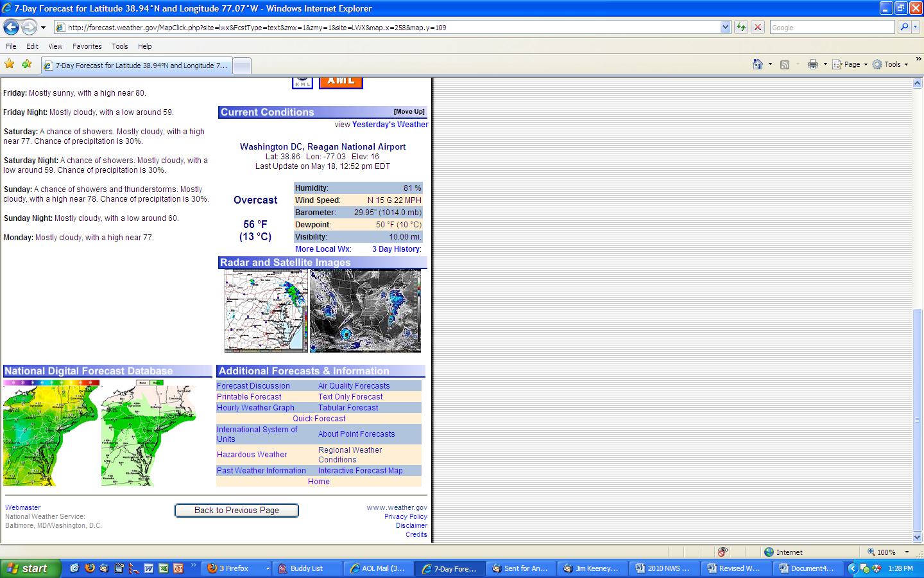This screenshot has width=924, height=578.
Task: Open the Favorites menu
Action: (x=87, y=46)
